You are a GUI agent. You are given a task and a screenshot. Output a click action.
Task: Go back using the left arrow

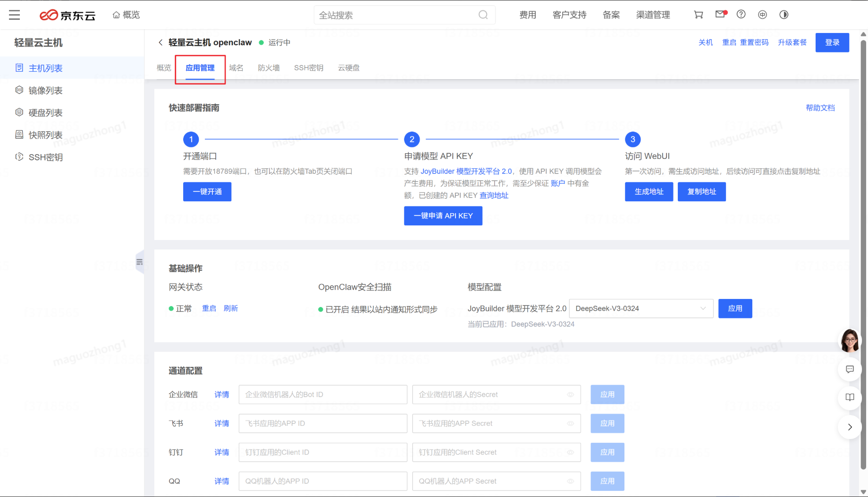point(160,42)
